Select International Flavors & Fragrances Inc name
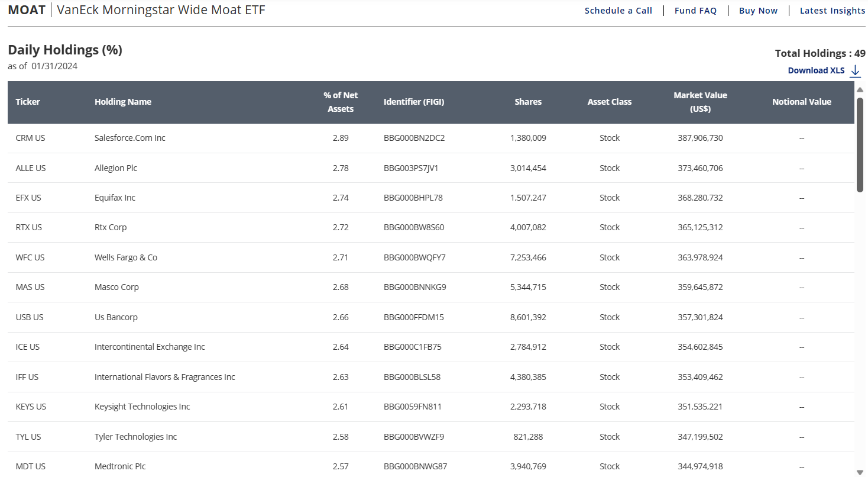This screenshot has height=477, width=868. (165, 377)
